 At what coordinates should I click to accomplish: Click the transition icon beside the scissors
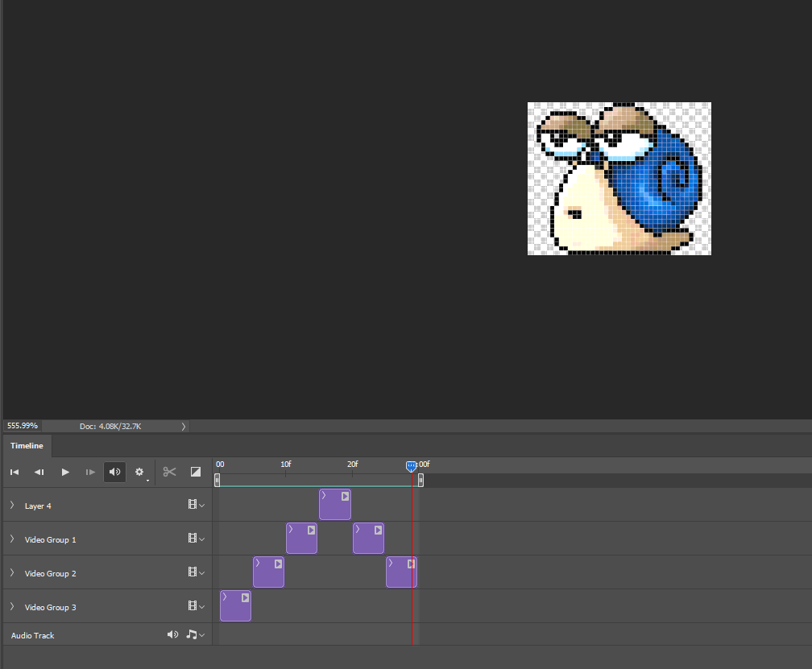pyautogui.click(x=195, y=472)
